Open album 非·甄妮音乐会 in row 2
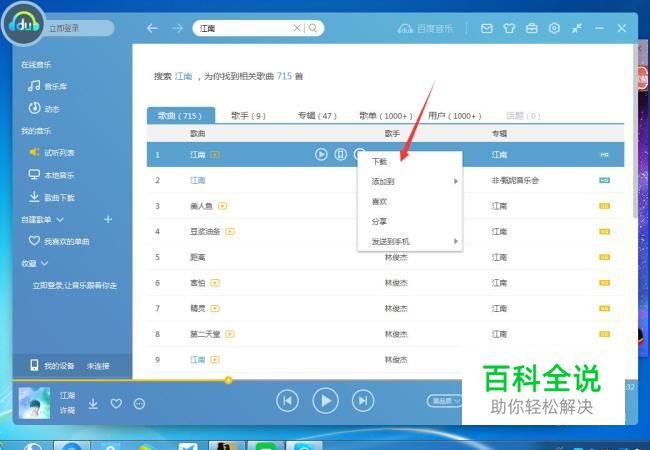This screenshot has width=650, height=450. click(x=515, y=180)
